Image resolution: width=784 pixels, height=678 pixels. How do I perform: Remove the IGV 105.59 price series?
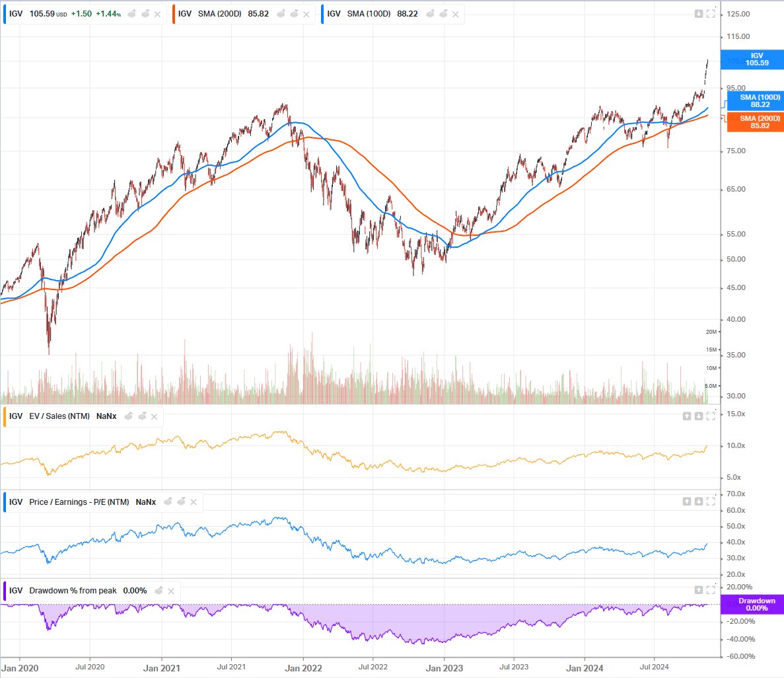(x=157, y=14)
